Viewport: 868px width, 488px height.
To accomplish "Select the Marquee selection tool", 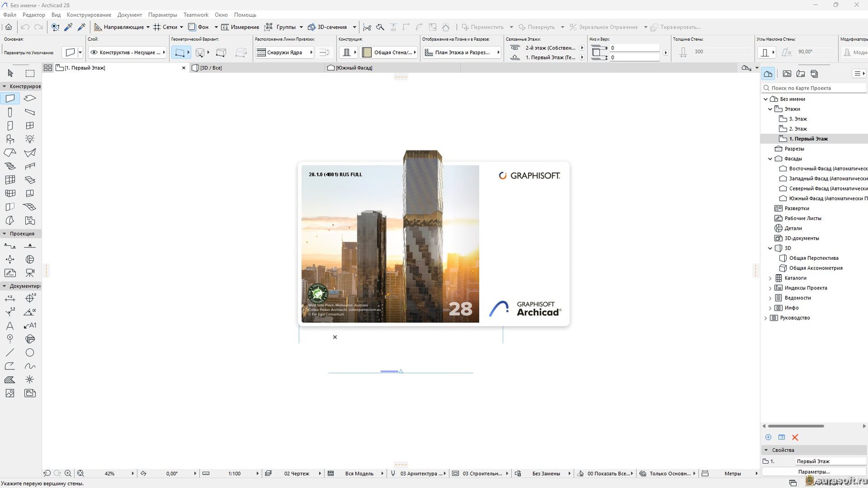I will (x=30, y=73).
